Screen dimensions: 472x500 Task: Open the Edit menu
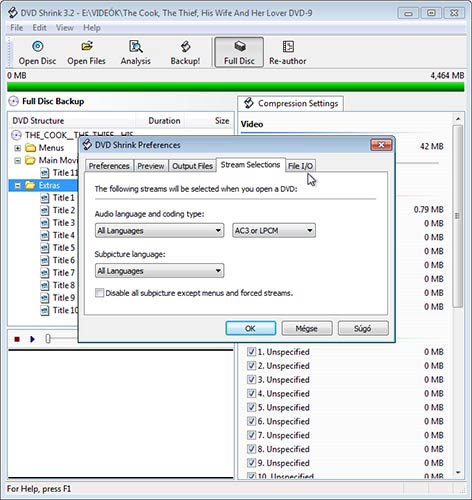coord(39,28)
